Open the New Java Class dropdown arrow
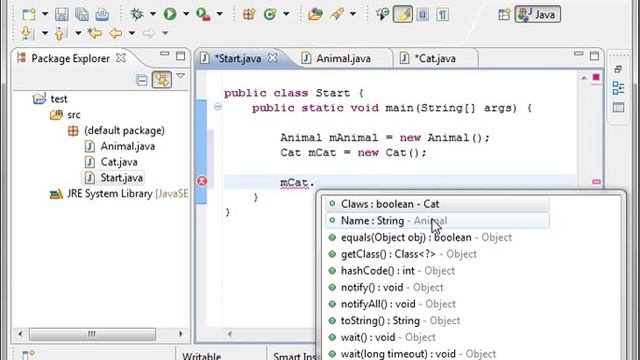The width and height of the screenshot is (640, 360). pos(286,14)
